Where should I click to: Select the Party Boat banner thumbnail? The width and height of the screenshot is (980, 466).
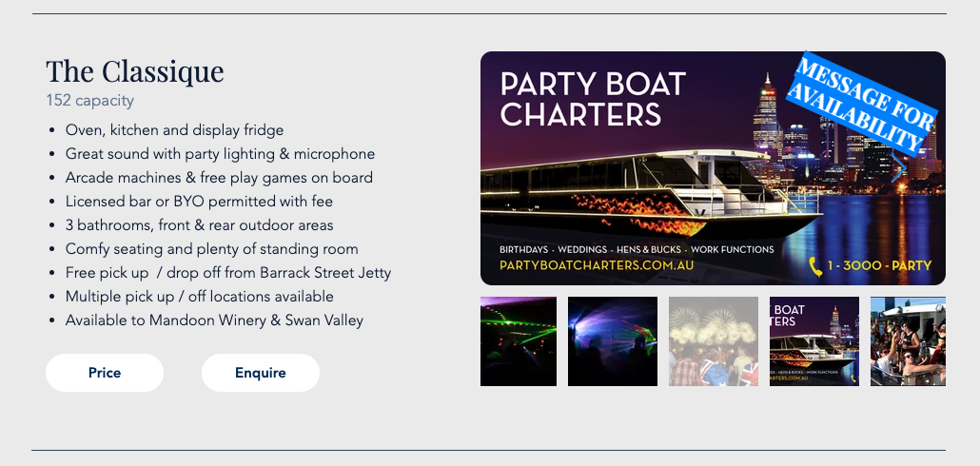point(814,341)
